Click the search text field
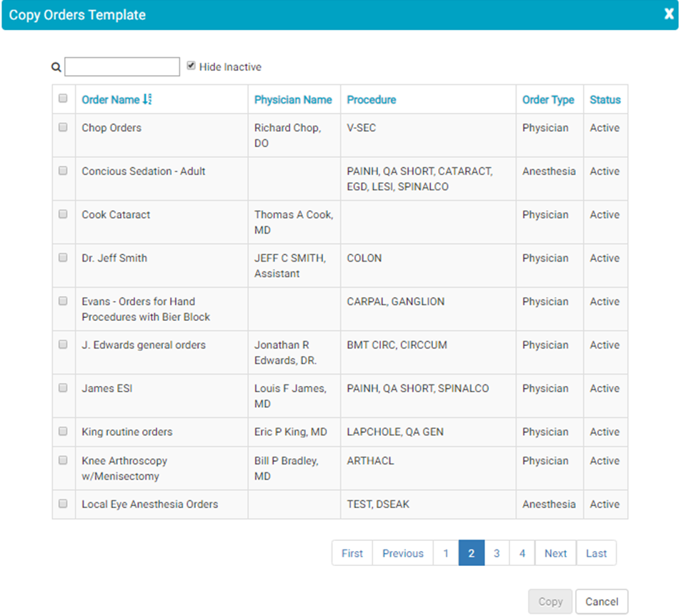 (122, 67)
